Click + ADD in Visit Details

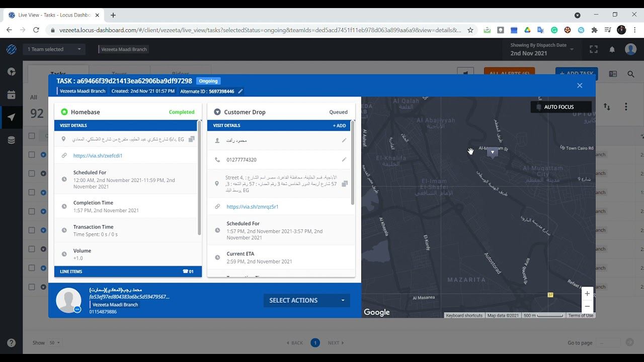click(x=340, y=126)
